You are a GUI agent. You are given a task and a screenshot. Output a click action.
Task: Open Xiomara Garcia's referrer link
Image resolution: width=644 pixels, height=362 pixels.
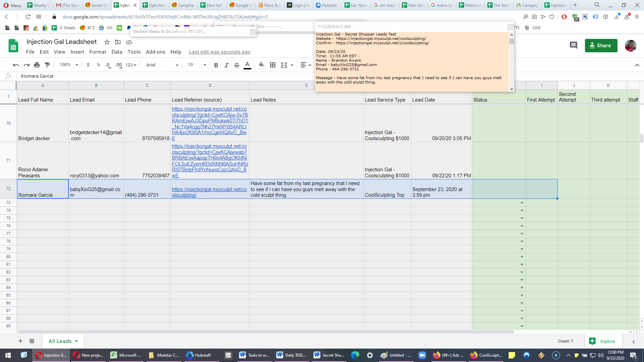click(x=209, y=192)
